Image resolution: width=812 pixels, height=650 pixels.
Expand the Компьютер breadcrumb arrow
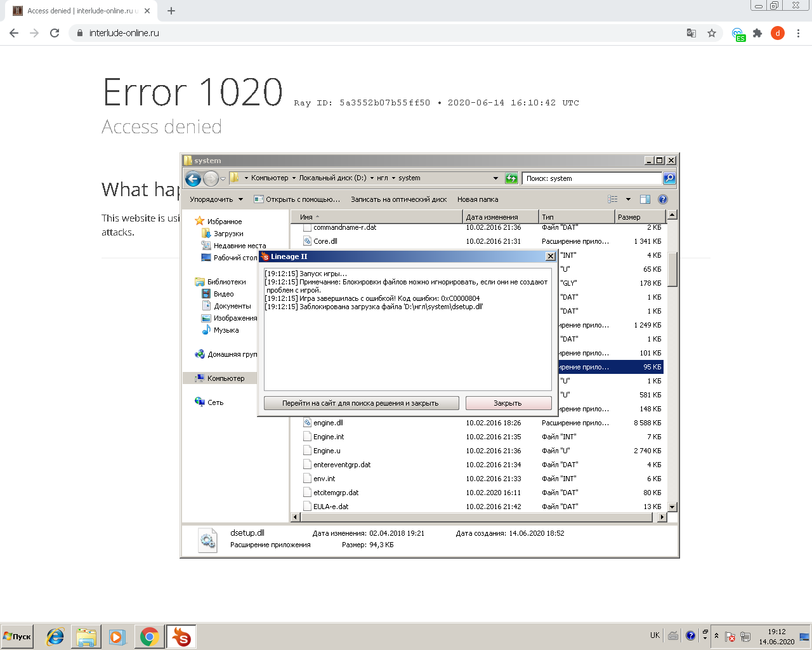tap(294, 178)
